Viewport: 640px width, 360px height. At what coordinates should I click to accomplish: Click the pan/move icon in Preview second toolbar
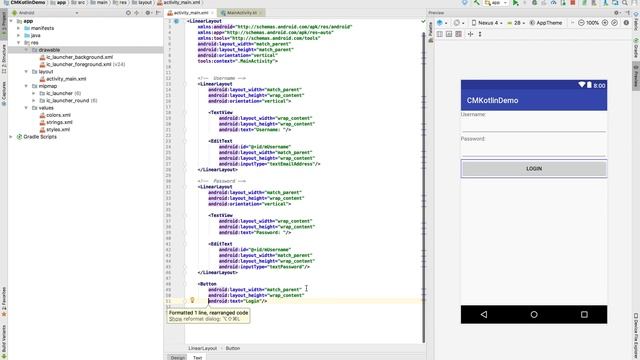470,34
